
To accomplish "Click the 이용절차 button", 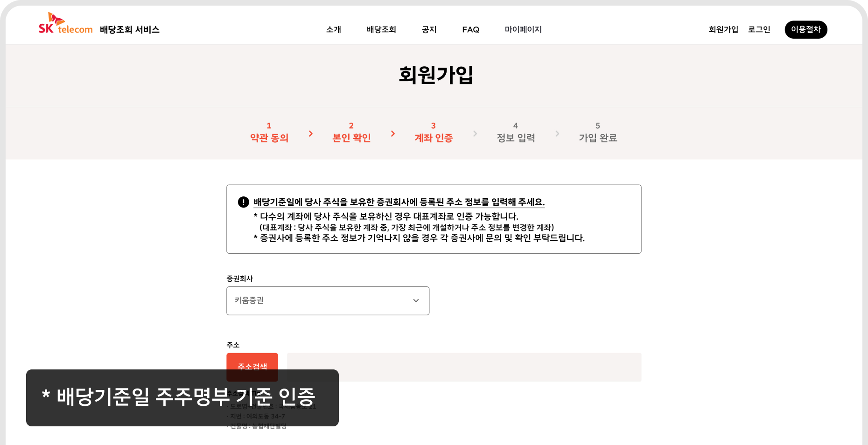I will [806, 29].
